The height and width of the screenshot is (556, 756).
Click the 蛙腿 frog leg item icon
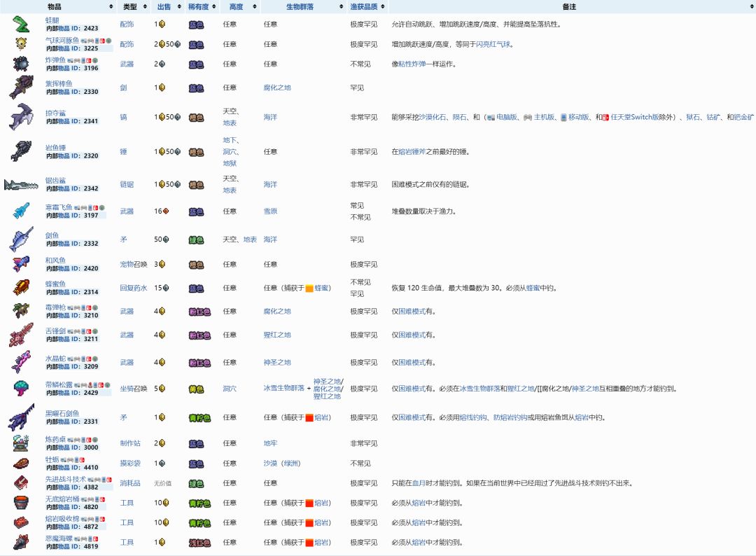coord(21,24)
